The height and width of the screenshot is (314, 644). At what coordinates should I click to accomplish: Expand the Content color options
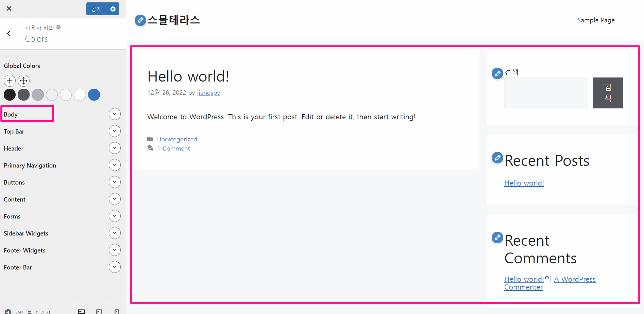click(115, 199)
